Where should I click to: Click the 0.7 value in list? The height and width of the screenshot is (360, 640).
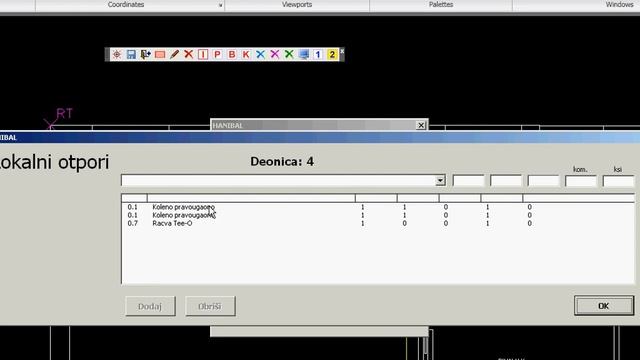click(133, 223)
